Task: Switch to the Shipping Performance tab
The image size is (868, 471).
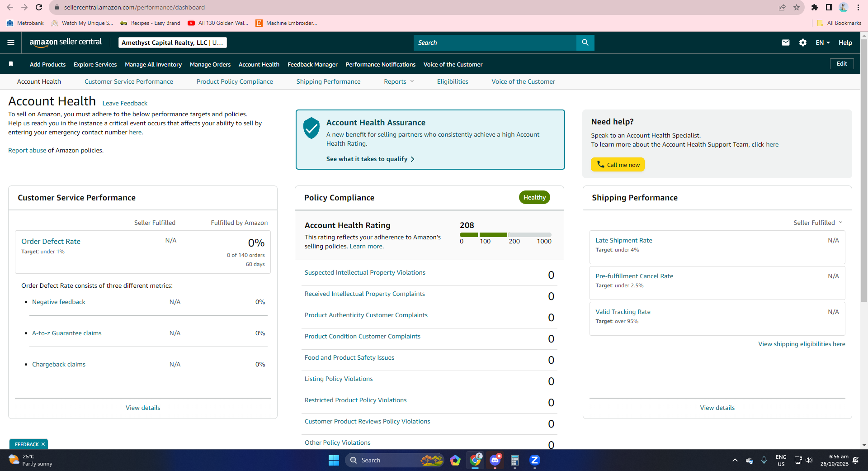Action: tap(329, 81)
